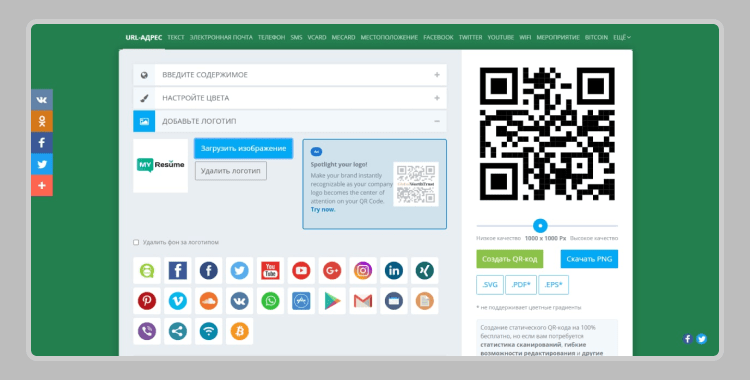Open the Facebook tab in top navigation
The image size is (750, 380).
[438, 37]
